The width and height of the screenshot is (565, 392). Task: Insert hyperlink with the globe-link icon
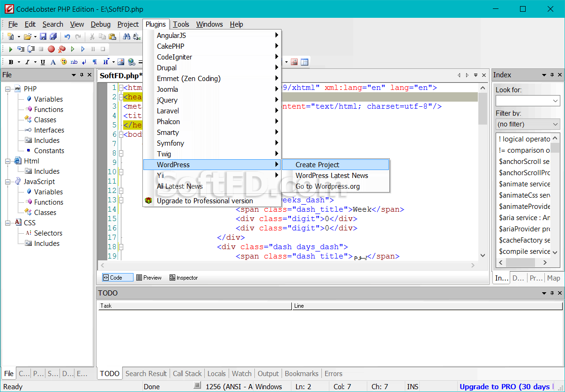coord(131,62)
